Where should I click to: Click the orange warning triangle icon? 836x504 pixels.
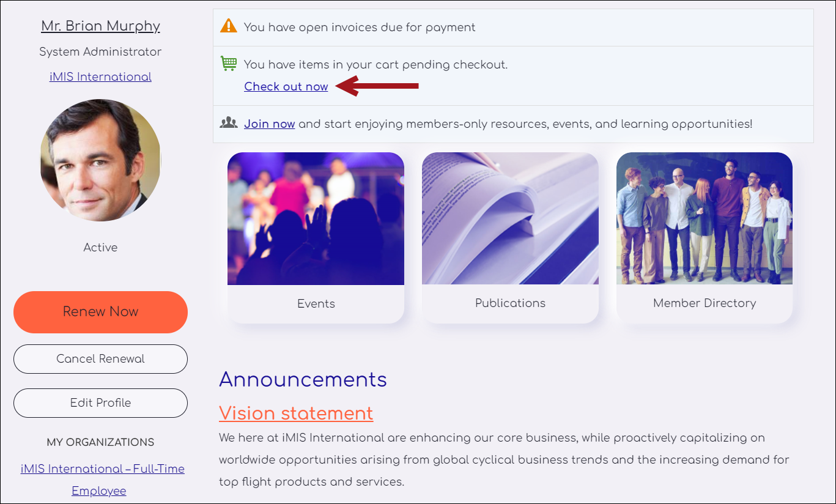coord(228,26)
